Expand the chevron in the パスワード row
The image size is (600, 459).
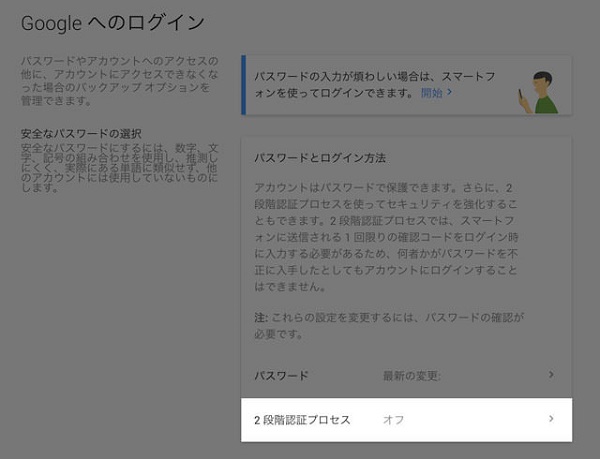click(x=551, y=375)
